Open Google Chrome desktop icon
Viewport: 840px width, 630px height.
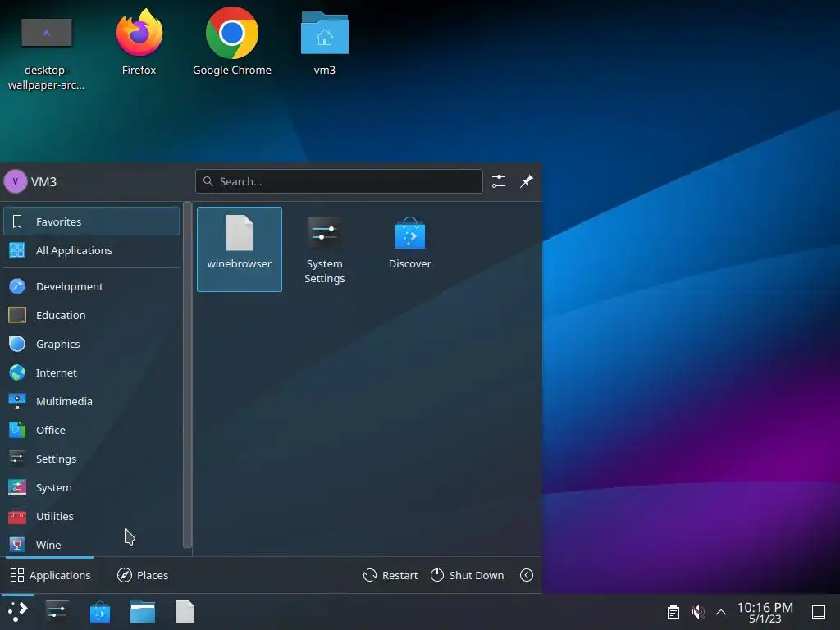pos(232,43)
